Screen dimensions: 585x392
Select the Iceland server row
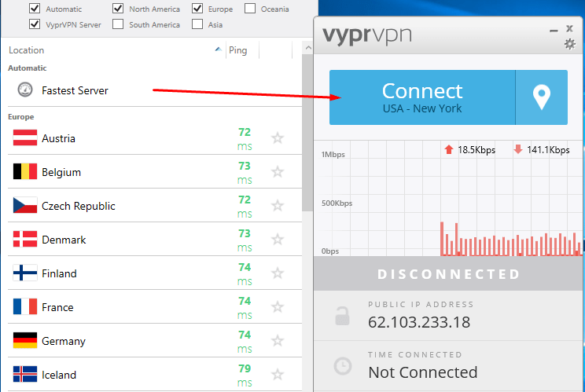(154, 375)
